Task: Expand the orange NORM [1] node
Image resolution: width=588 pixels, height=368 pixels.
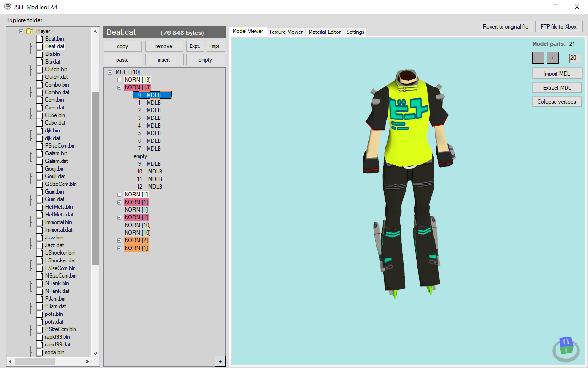Action: click(x=119, y=248)
